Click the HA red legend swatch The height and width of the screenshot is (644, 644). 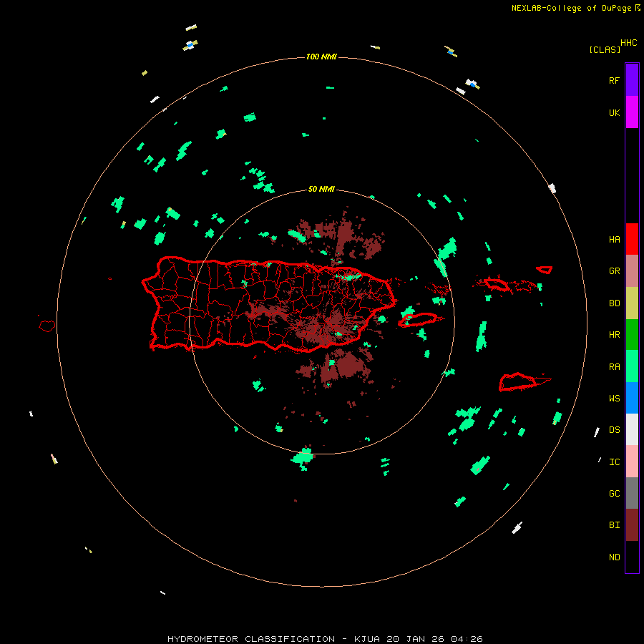pos(632,239)
